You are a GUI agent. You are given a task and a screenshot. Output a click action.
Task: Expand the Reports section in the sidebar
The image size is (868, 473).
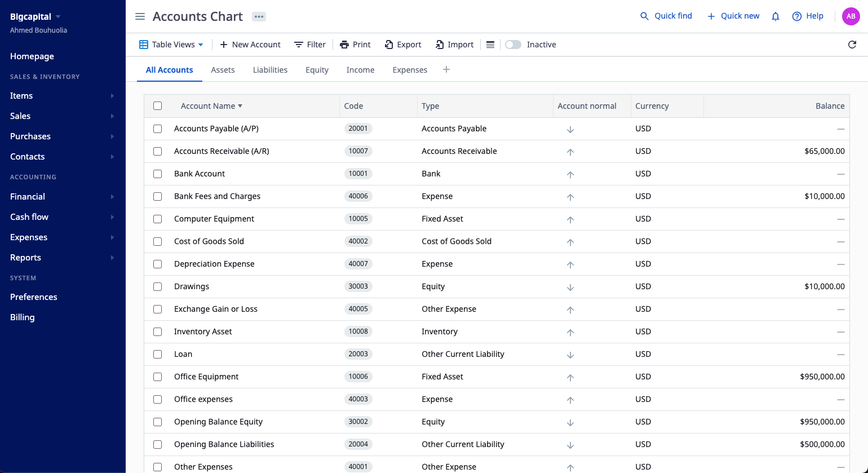[x=62, y=258]
